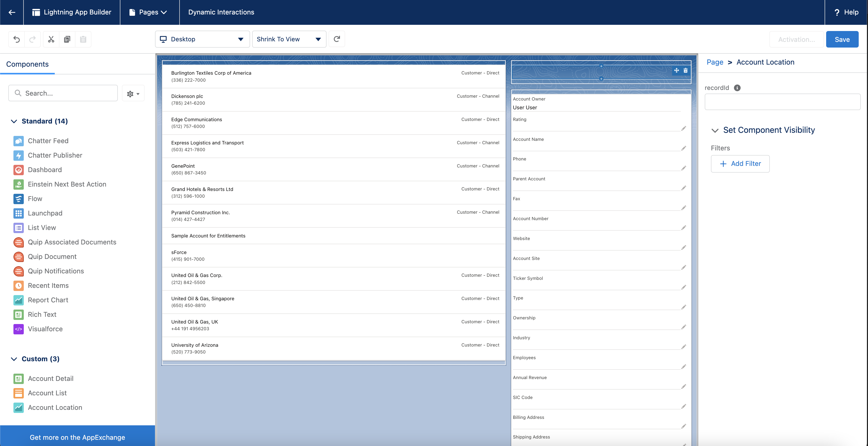The width and height of the screenshot is (868, 446).
Task: Open the Pages dropdown menu
Action: [148, 12]
